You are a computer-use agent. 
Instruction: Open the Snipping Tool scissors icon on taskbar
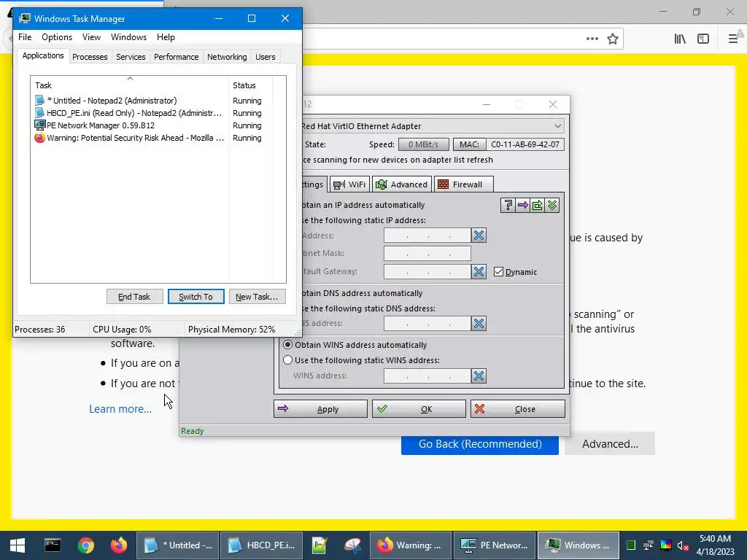click(353, 545)
